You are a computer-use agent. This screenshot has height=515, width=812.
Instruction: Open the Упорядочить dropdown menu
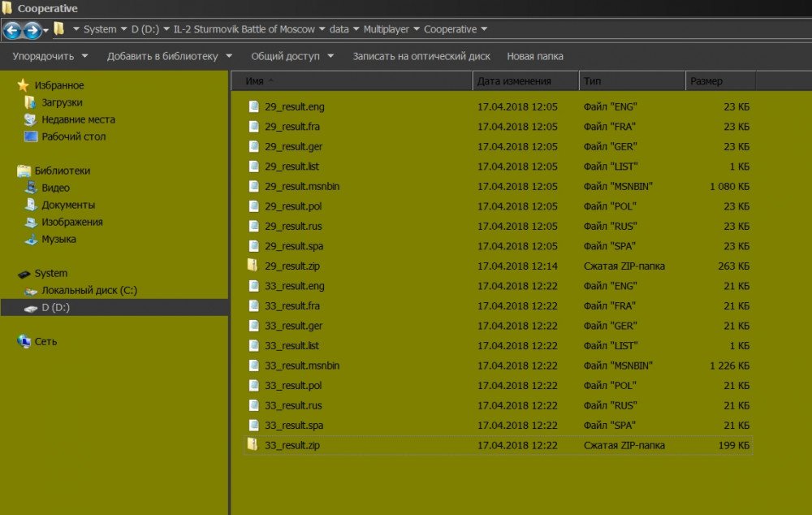pyautogui.click(x=50, y=56)
